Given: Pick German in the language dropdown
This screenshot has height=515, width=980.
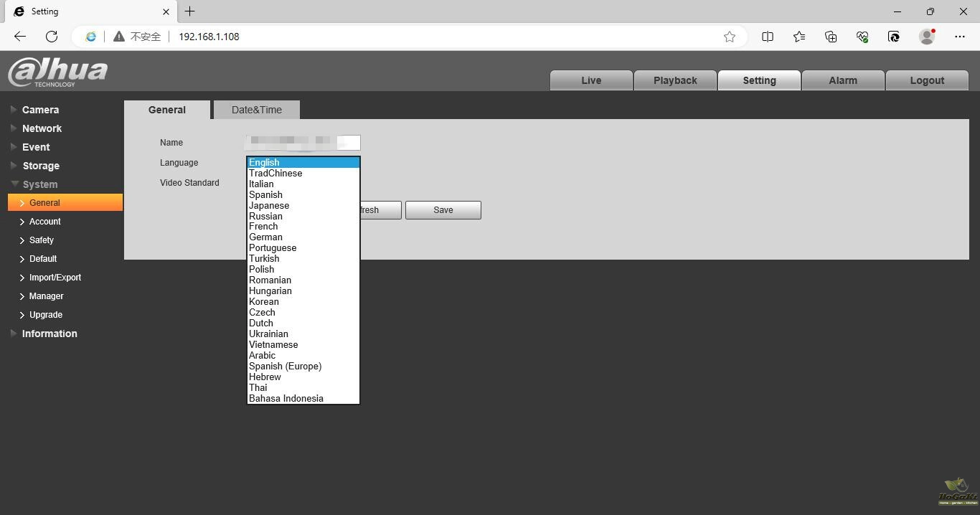Looking at the screenshot, I should (x=265, y=237).
